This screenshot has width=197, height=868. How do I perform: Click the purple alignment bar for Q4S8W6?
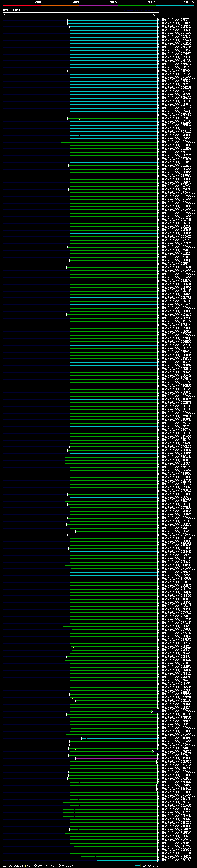pyautogui.click(x=117, y=758)
